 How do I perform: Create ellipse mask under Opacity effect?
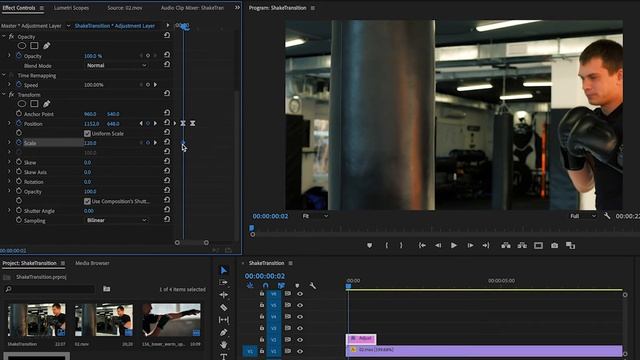pyautogui.click(x=22, y=46)
